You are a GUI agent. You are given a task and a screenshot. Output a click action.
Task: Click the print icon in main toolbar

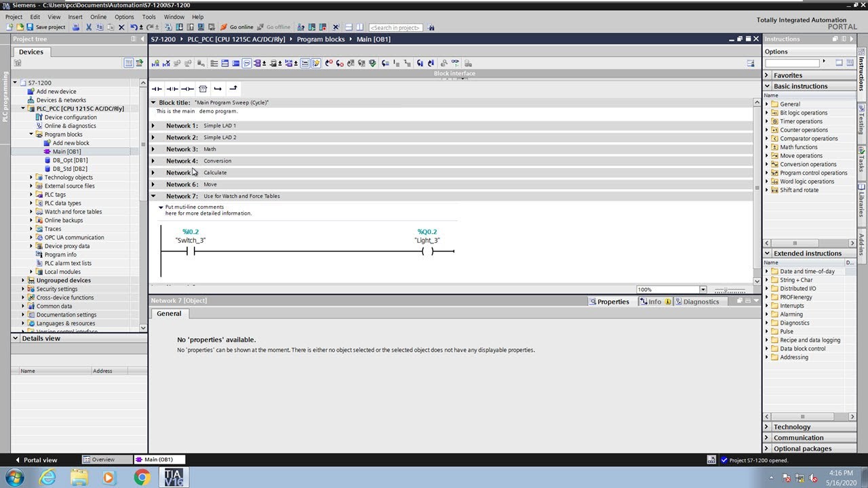[x=76, y=27]
